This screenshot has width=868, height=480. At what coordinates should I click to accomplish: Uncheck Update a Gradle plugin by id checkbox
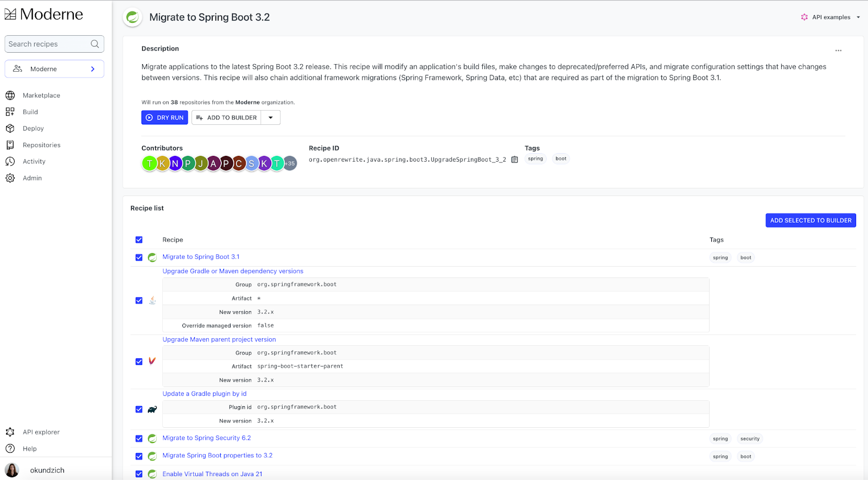[x=139, y=409]
